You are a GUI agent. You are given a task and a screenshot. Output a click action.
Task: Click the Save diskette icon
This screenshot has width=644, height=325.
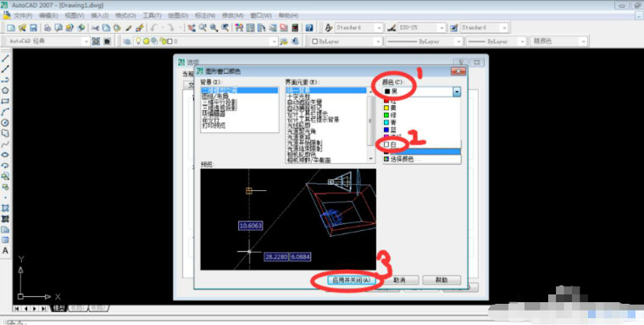coord(33,28)
